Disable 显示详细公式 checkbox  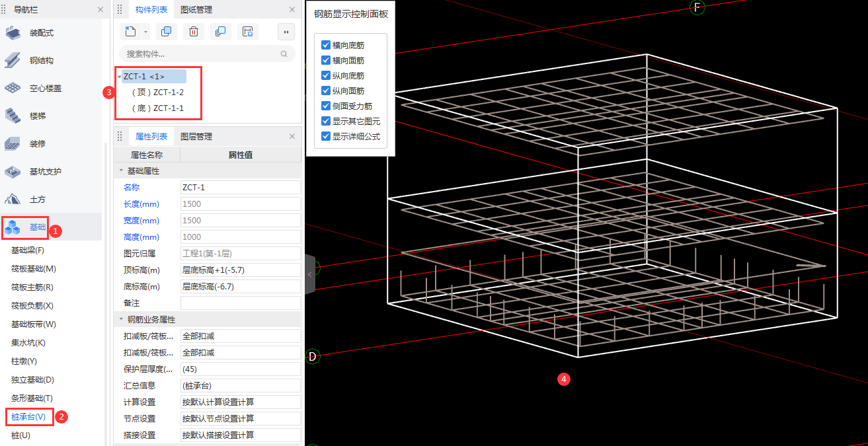[x=325, y=136]
